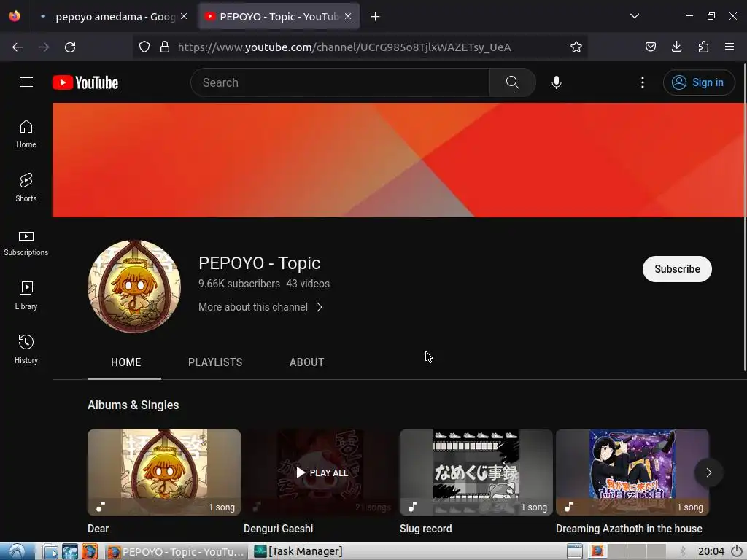Select PEPOYO Firefox window in taskbar

click(176, 551)
